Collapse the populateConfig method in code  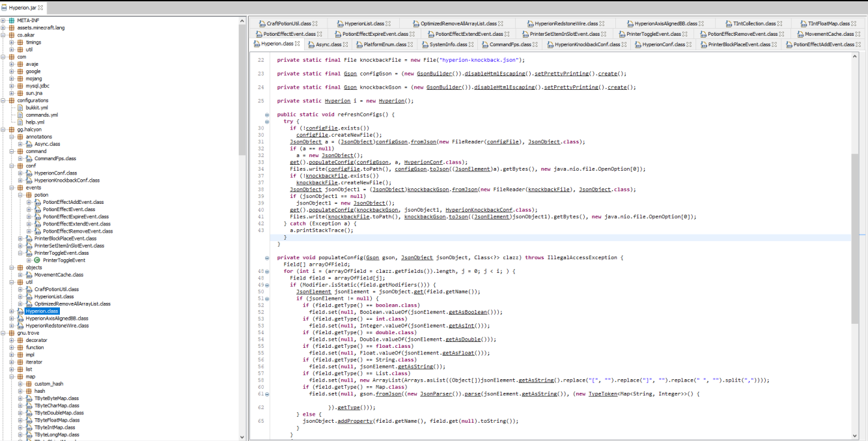267,258
